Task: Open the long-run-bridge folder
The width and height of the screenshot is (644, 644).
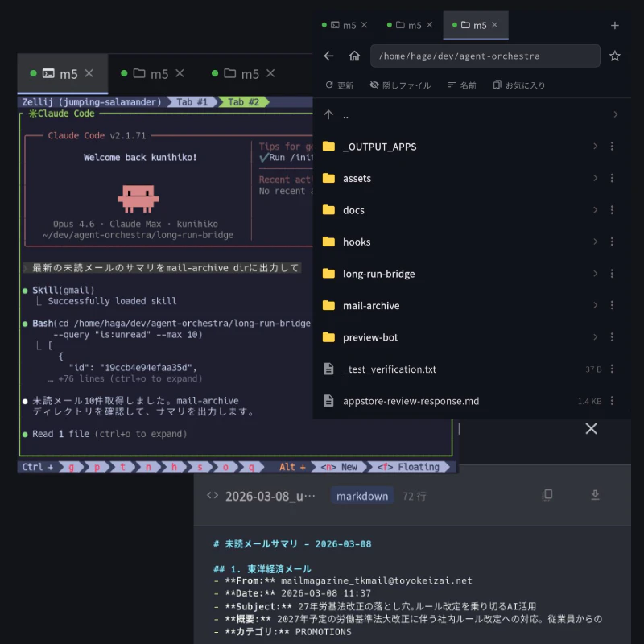Action: click(472, 274)
